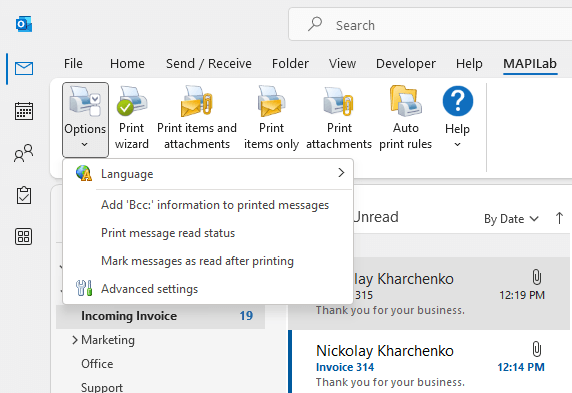Open the Tasks clipboard view
The width and height of the screenshot is (572, 393).
point(24,195)
